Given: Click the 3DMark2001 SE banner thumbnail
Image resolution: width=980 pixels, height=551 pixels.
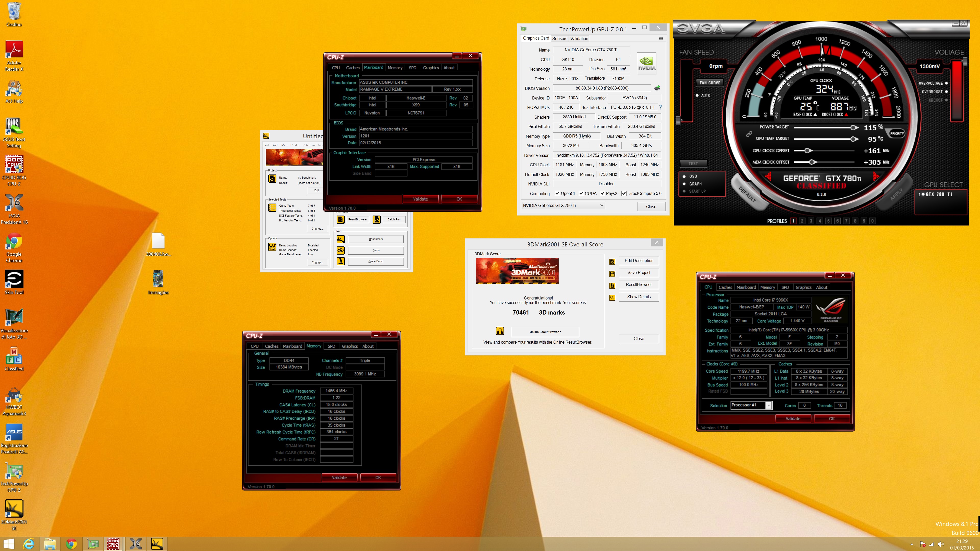Looking at the screenshot, I should click(517, 271).
